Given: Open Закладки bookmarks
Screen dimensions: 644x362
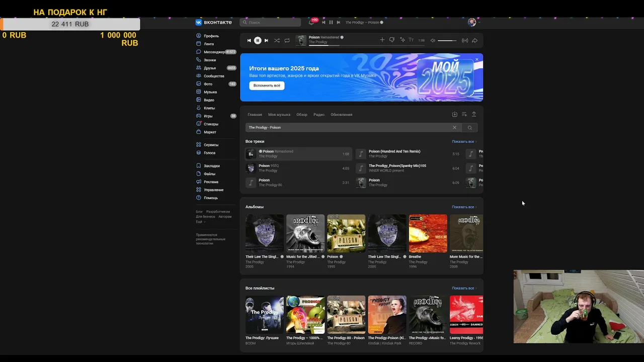Looking at the screenshot, I should 208,166.
